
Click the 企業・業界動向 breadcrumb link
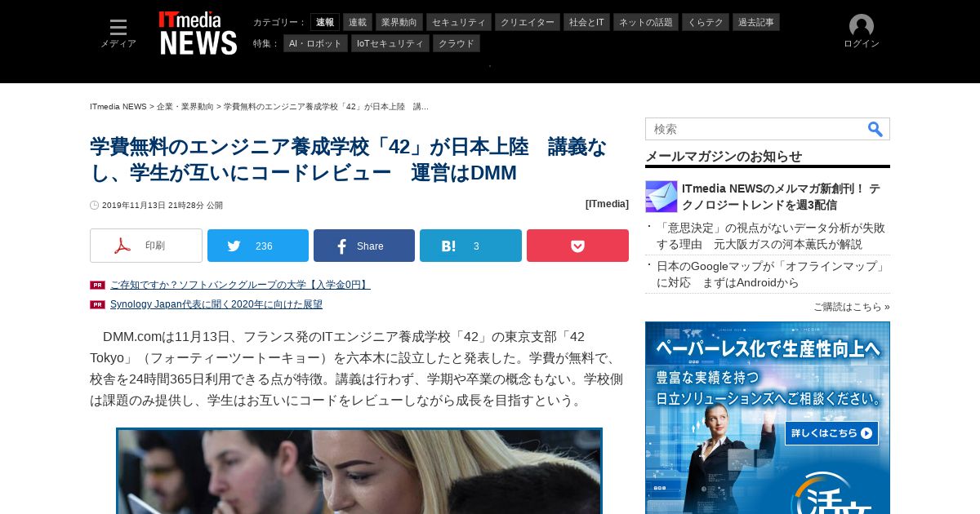click(x=185, y=107)
